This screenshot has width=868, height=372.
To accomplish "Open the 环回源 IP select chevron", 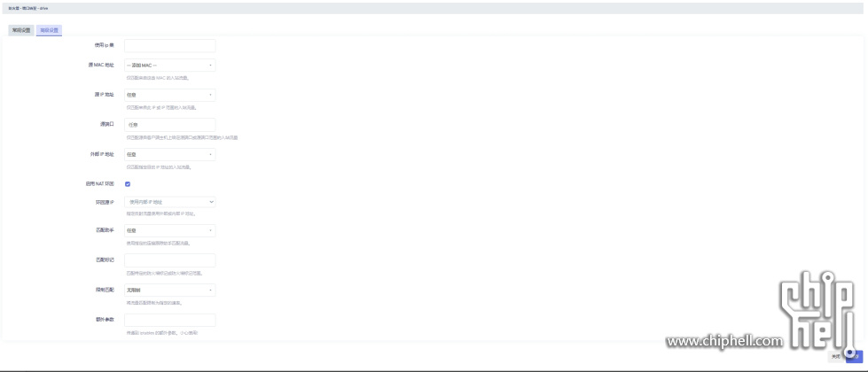I will tap(212, 202).
